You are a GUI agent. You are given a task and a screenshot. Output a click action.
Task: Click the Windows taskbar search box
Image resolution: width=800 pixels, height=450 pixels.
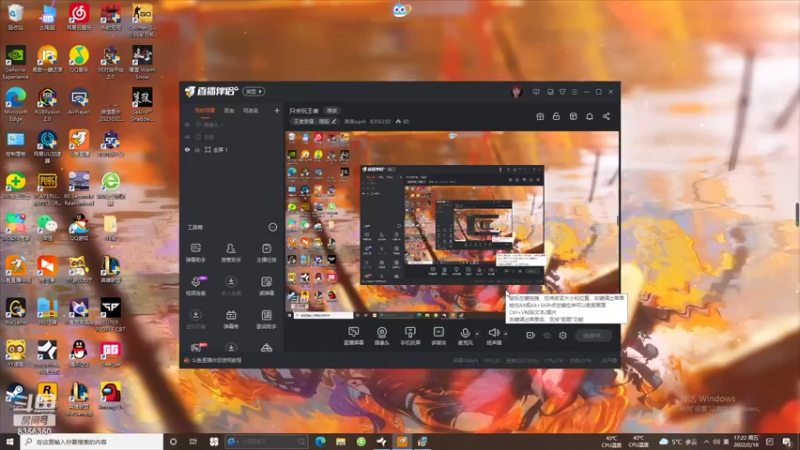pyautogui.click(x=92, y=441)
